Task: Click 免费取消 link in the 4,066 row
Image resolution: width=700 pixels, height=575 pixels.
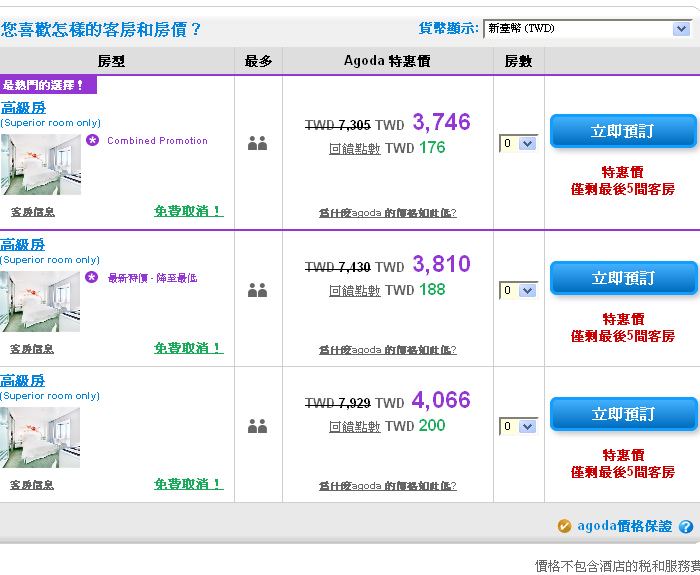Action: [x=189, y=484]
